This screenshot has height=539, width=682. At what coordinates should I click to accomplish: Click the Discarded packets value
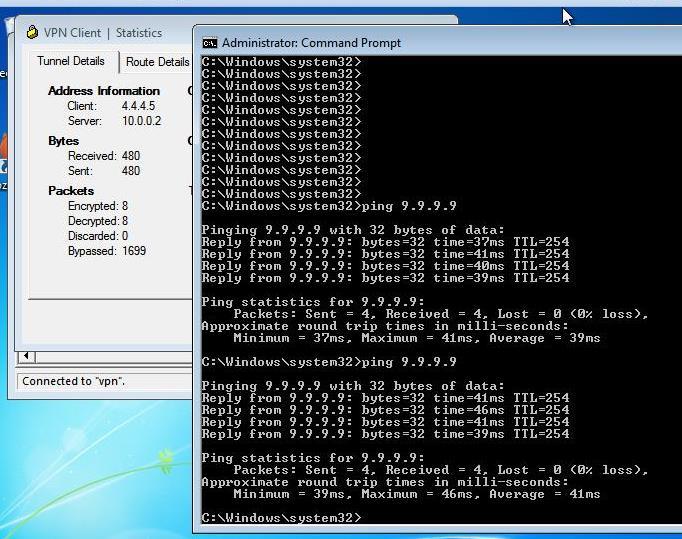[x=125, y=236]
